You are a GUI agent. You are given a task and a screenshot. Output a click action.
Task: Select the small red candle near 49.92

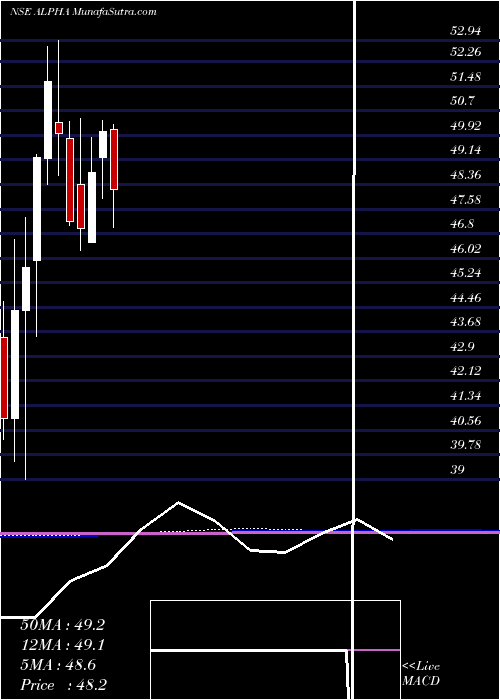point(58,128)
